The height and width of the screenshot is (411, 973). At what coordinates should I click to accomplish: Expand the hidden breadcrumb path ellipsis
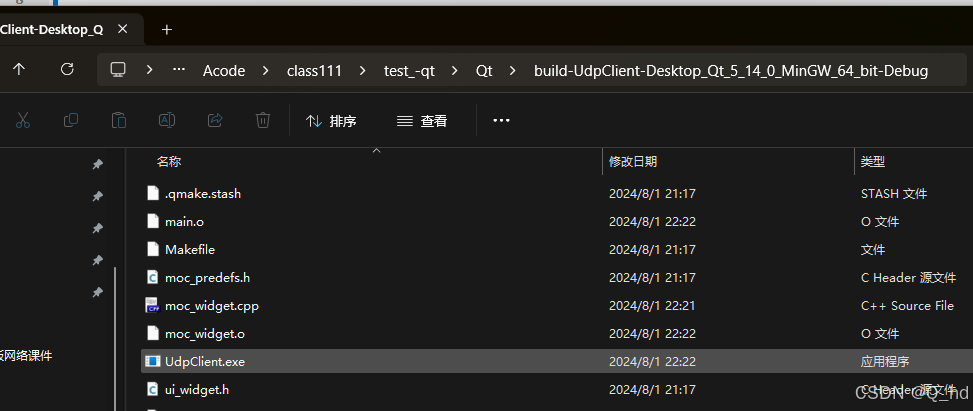[179, 70]
